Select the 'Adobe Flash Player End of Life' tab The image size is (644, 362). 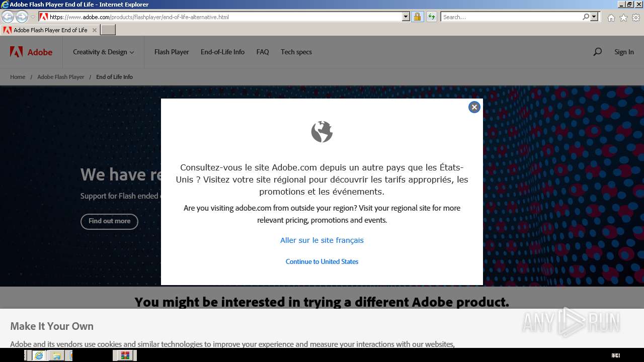click(50, 30)
